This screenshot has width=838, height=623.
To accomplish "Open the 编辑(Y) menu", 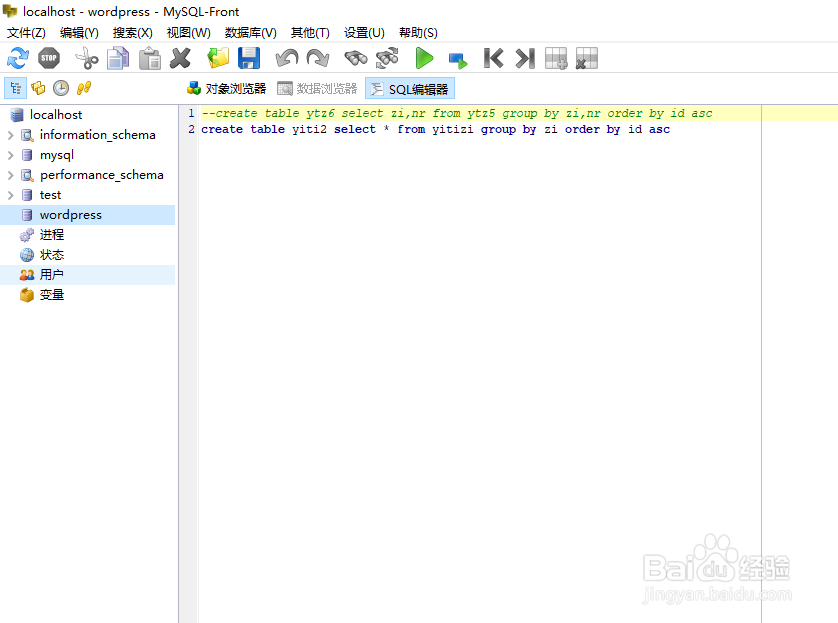I will point(79,33).
